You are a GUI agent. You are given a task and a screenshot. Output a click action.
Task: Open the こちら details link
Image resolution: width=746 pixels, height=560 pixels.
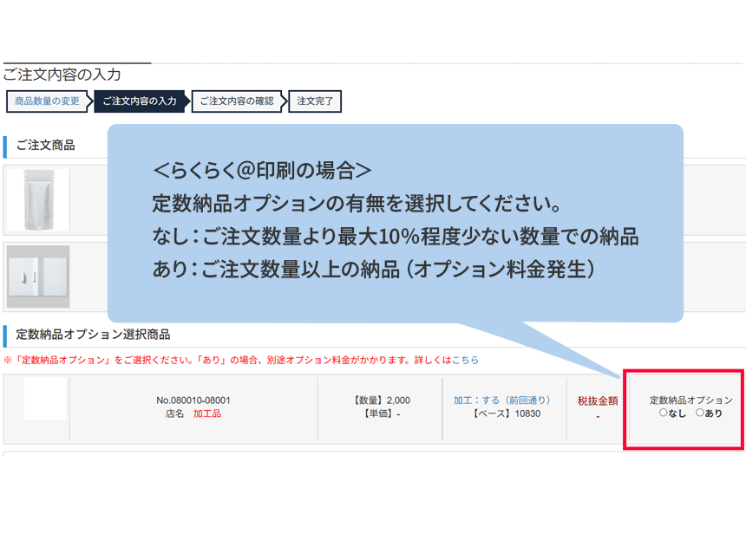tap(465, 360)
